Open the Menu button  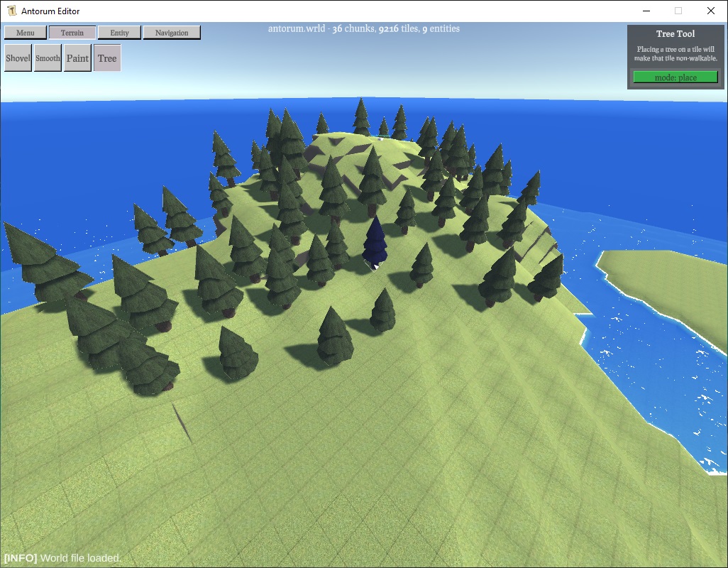26,33
